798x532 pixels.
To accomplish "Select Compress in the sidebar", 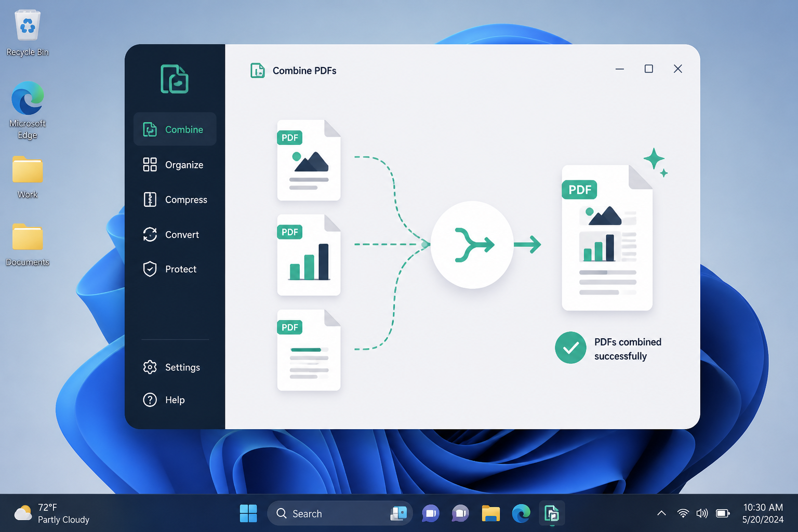I will (175, 199).
